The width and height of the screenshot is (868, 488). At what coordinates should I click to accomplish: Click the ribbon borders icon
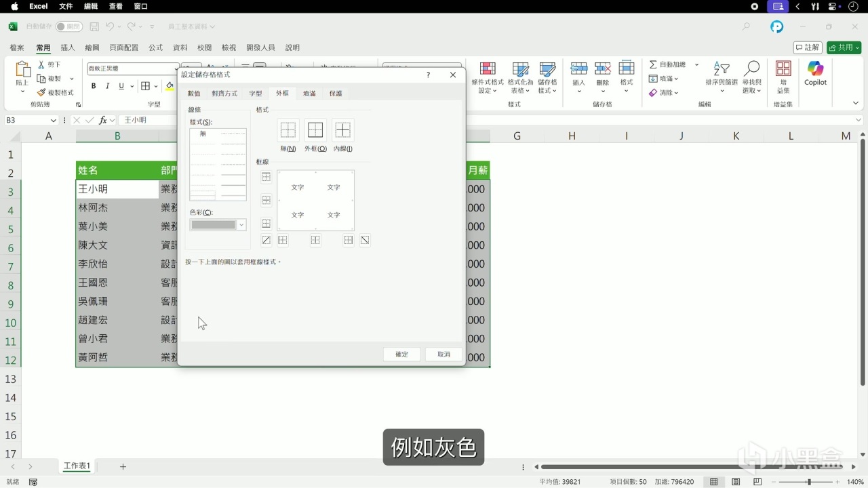145,86
